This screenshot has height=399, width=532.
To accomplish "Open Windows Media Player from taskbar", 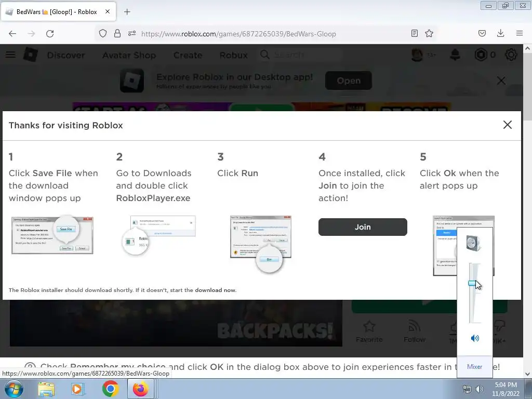I will pos(77,389).
